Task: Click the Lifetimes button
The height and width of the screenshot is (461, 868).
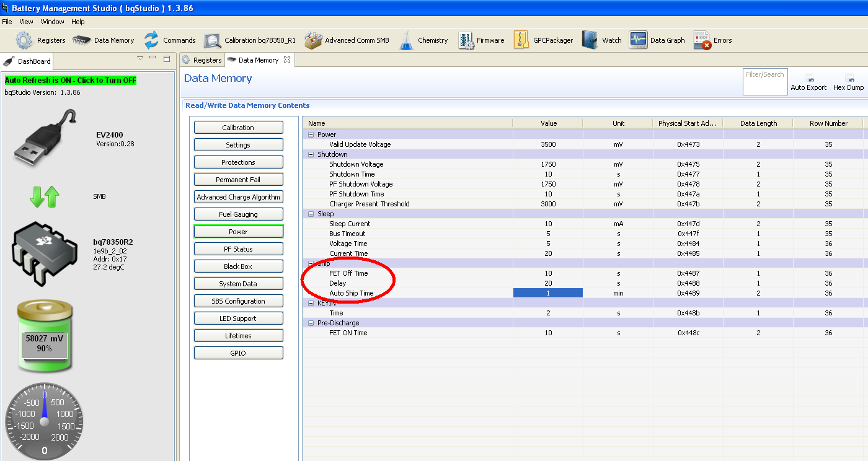Action: [x=239, y=336]
